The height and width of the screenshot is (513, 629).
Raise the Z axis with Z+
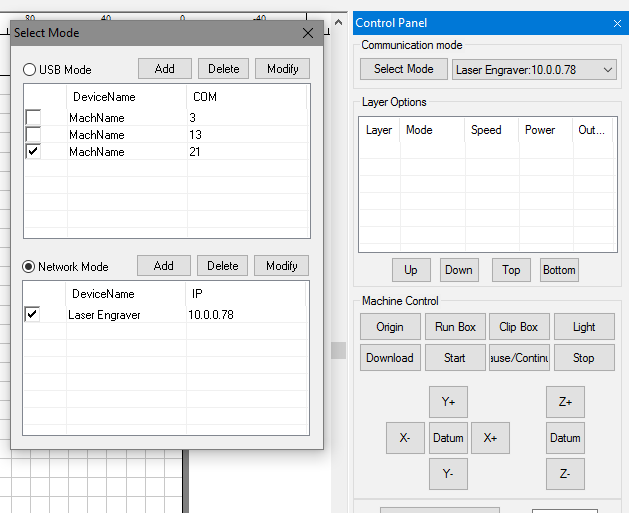pos(565,402)
